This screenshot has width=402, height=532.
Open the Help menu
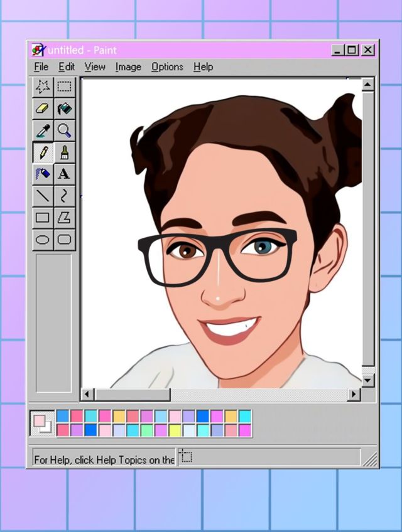(x=203, y=66)
